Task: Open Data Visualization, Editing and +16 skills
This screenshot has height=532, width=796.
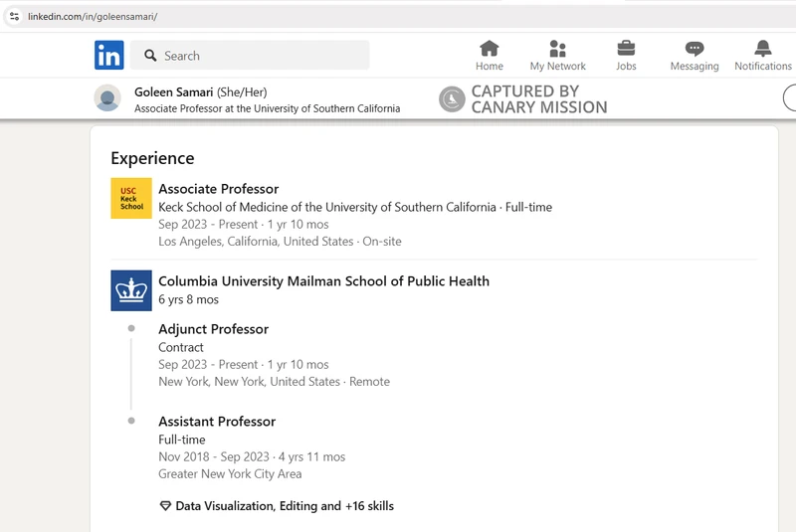Action: pos(285,506)
